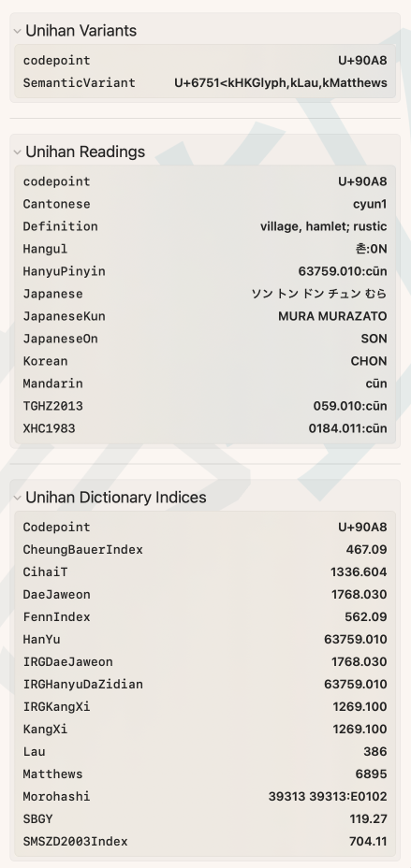Select the Definition village, hamlet; rustic
Screen dimensions: 411x868
(324, 226)
